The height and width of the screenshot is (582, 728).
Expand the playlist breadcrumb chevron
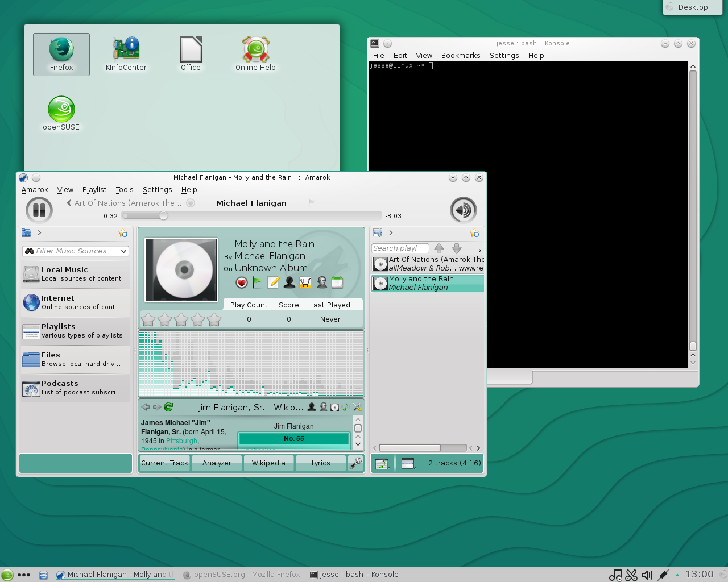click(x=391, y=232)
